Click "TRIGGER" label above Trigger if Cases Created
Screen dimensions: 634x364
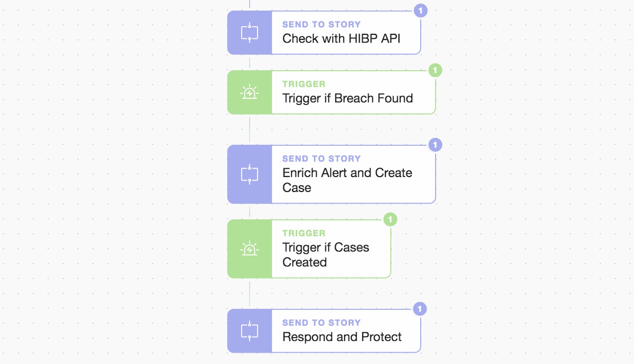point(304,234)
